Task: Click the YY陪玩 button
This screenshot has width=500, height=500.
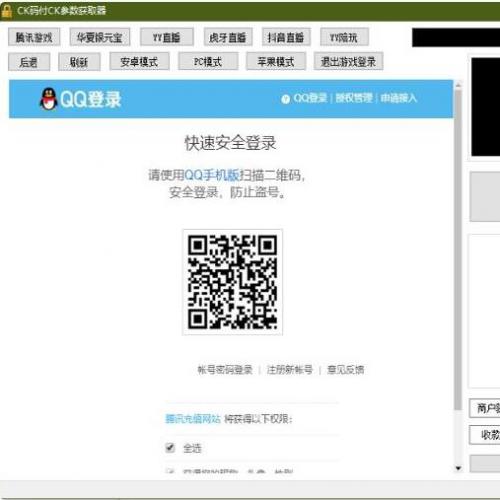Action: click(x=344, y=37)
